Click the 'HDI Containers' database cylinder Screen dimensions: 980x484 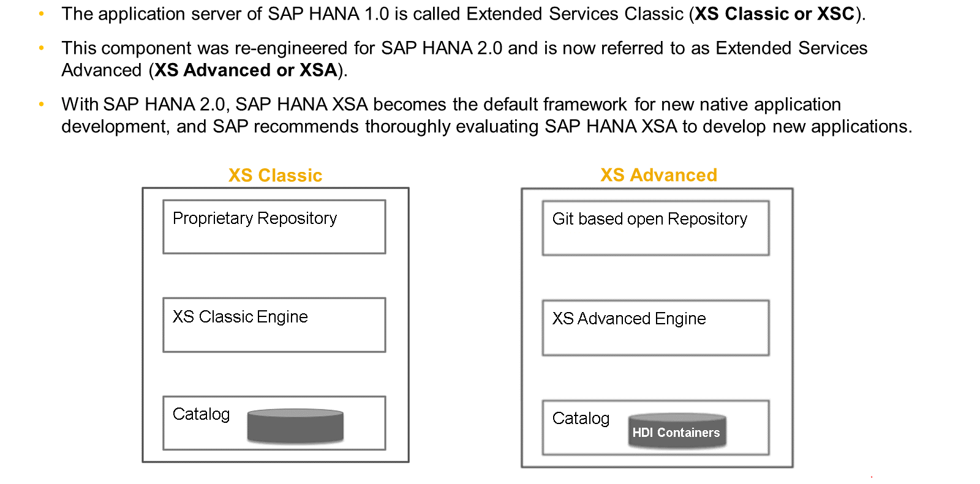coord(677,431)
